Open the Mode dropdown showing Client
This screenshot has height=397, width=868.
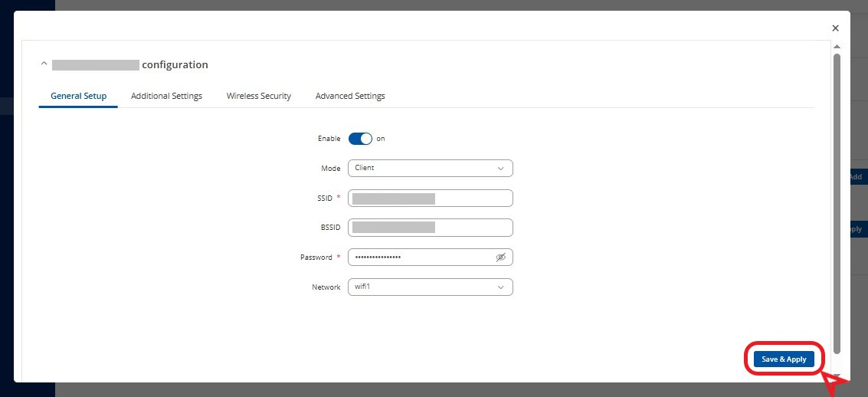coord(429,168)
